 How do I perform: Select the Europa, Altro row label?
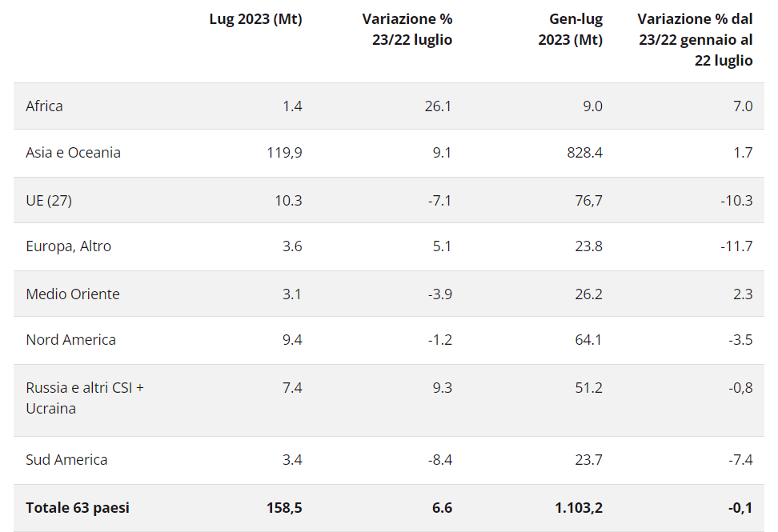point(68,246)
